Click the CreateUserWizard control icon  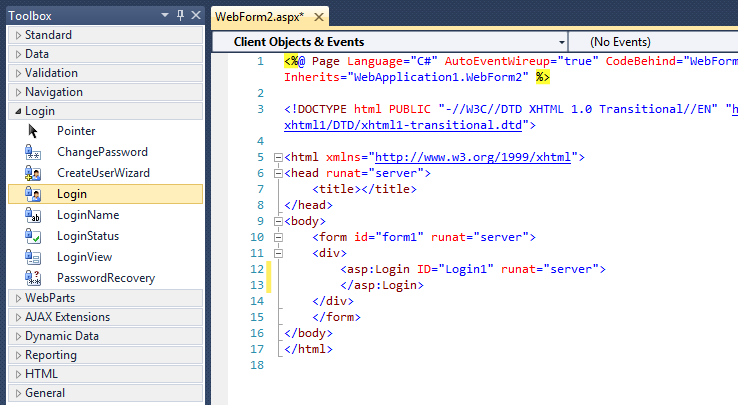click(x=32, y=173)
